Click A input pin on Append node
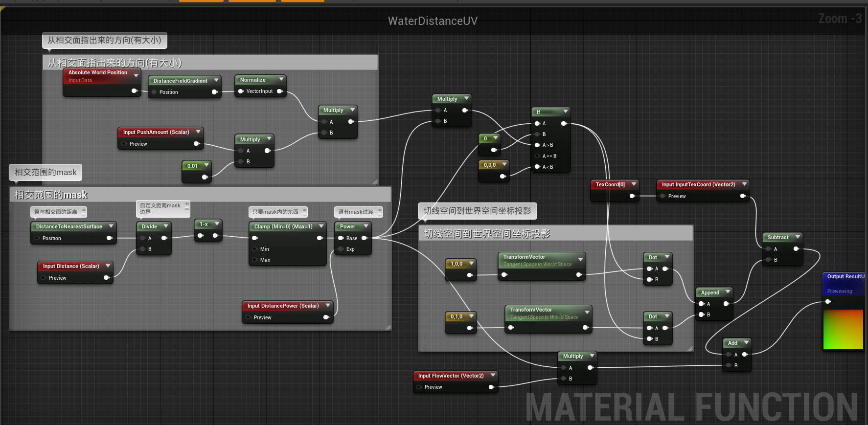868x425 pixels. pos(702,304)
